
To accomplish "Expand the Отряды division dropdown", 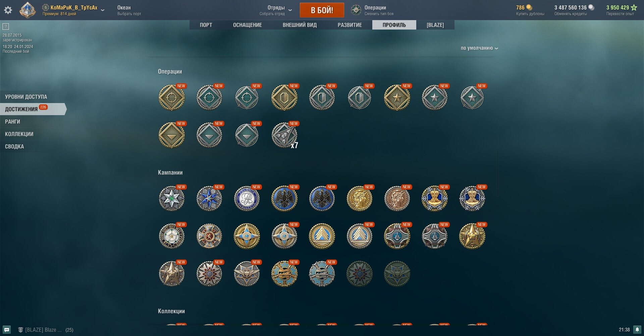I will click(x=290, y=10).
